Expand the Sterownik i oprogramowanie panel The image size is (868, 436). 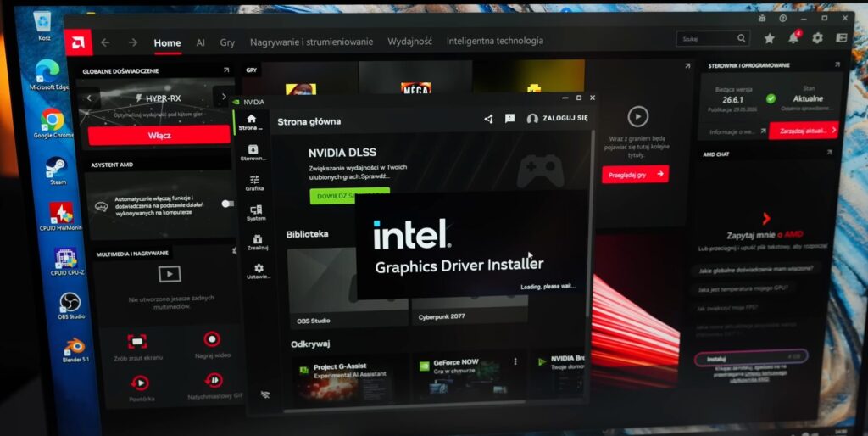tap(837, 64)
